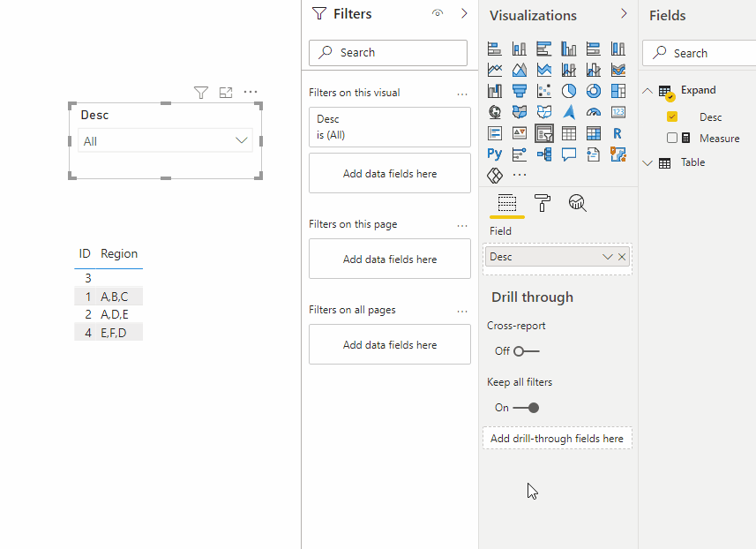This screenshot has height=549, width=756.
Task: Select the Slicer visual icon
Action: 544,133
